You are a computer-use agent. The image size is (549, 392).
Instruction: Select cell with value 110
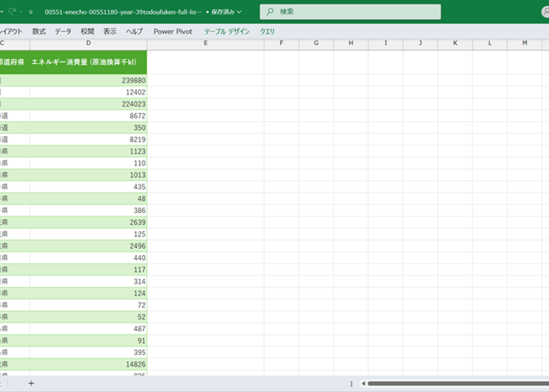click(x=88, y=163)
